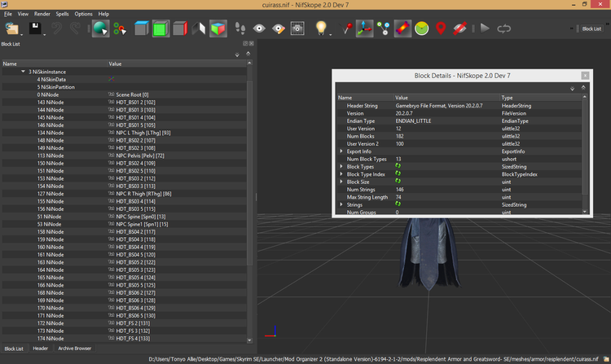Toggle the draw nodes skeleton icon
This screenshot has height=364, width=611.
(384, 29)
